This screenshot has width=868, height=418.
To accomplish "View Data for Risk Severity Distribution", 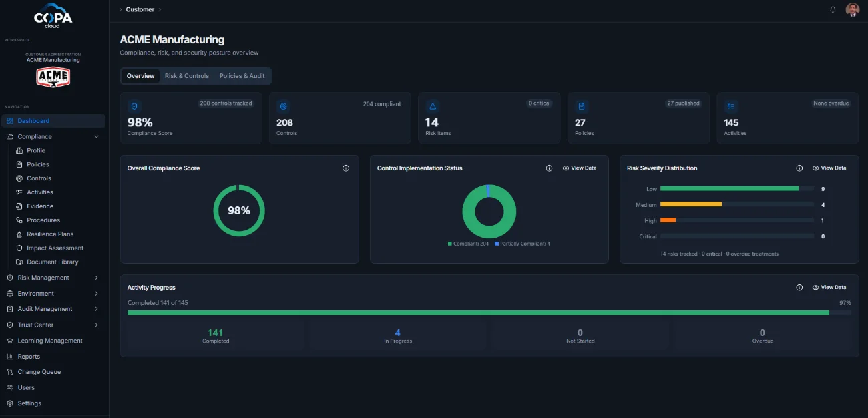I will tap(829, 168).
